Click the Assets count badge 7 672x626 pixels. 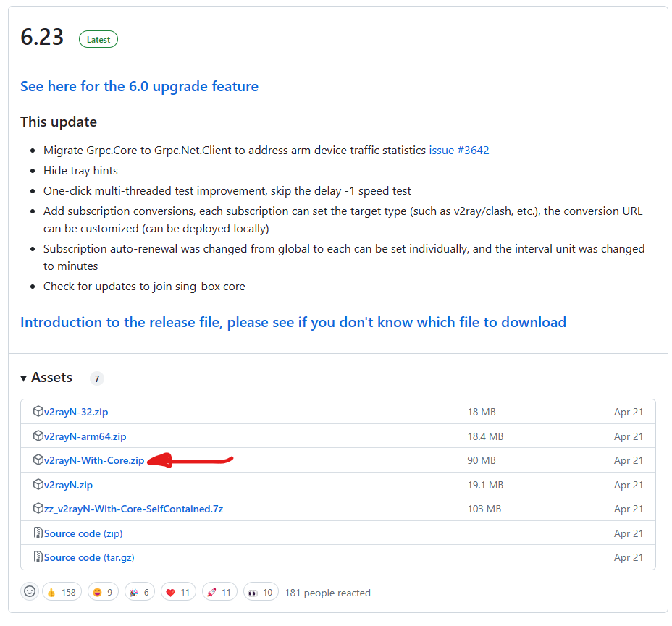click(97, 378)
